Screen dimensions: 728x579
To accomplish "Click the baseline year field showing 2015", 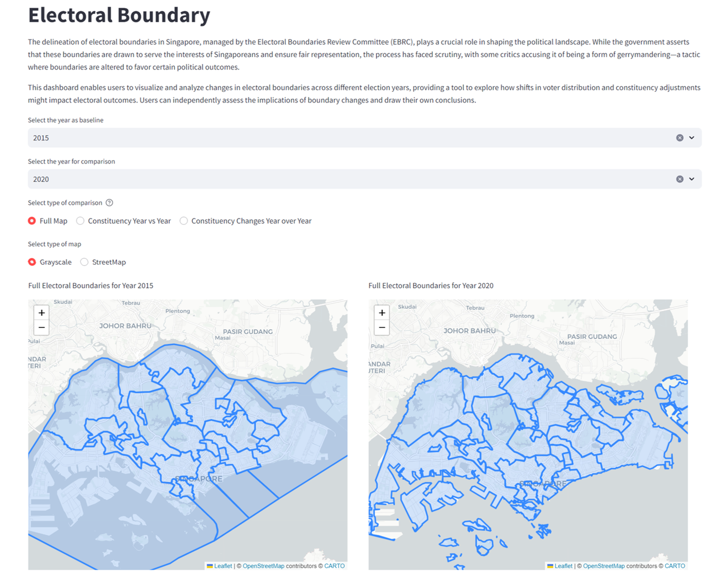I will [350, 138].
